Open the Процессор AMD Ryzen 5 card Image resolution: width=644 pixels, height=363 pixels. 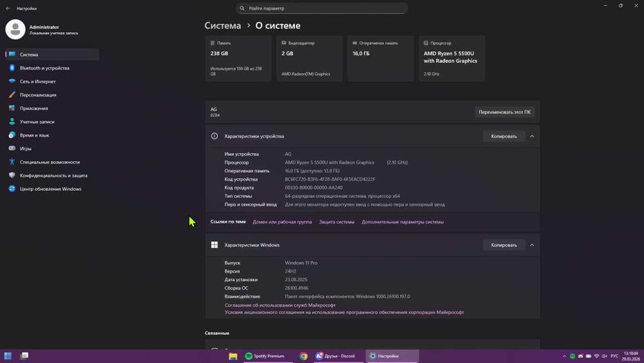[451, 59]
